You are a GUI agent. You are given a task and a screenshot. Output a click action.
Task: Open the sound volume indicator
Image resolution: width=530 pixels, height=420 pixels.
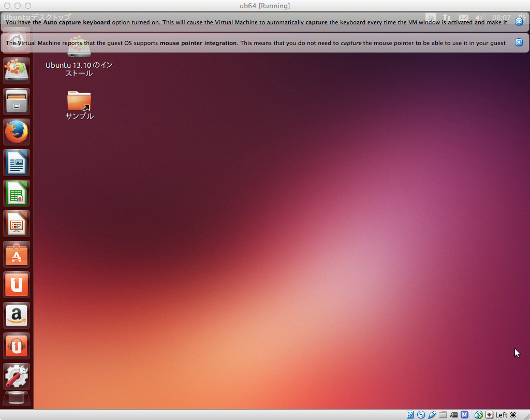click(x=480, y=17)
